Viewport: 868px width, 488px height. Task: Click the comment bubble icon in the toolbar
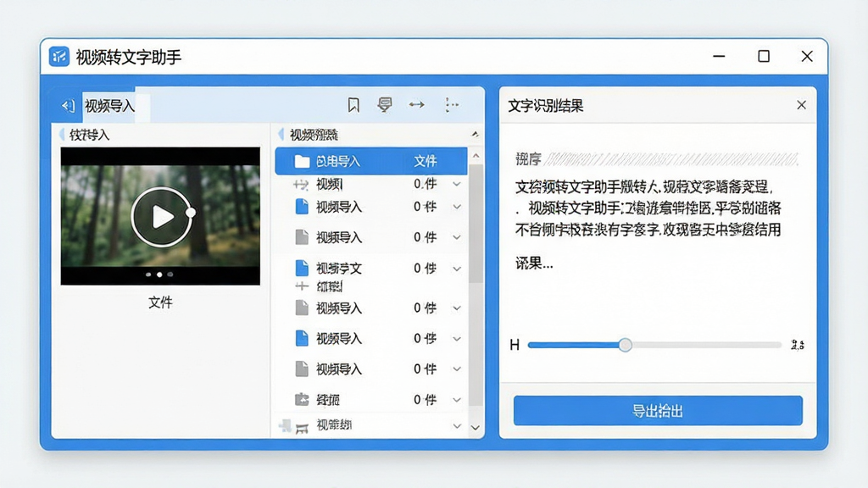pyautogui.click(x=385, y=104)
